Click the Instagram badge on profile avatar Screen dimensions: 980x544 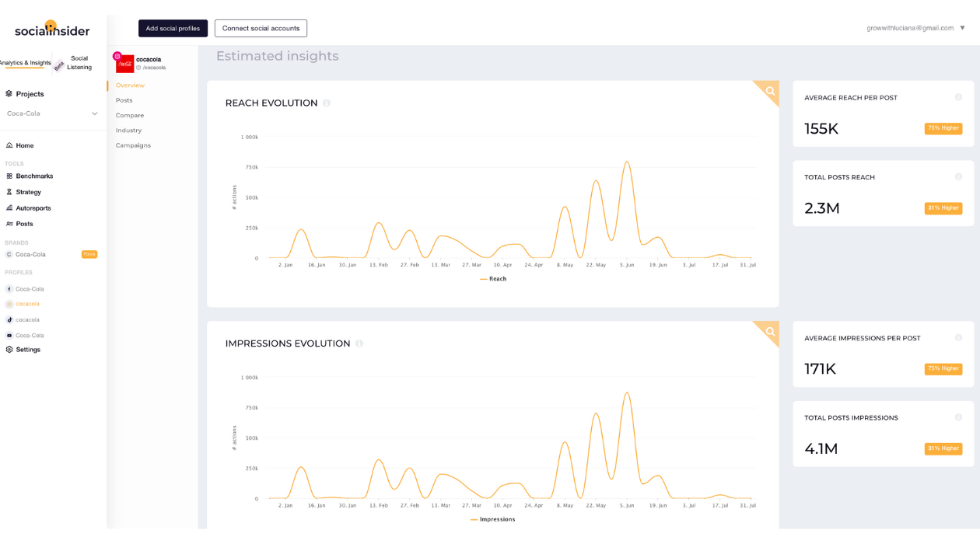coord(117,56)
